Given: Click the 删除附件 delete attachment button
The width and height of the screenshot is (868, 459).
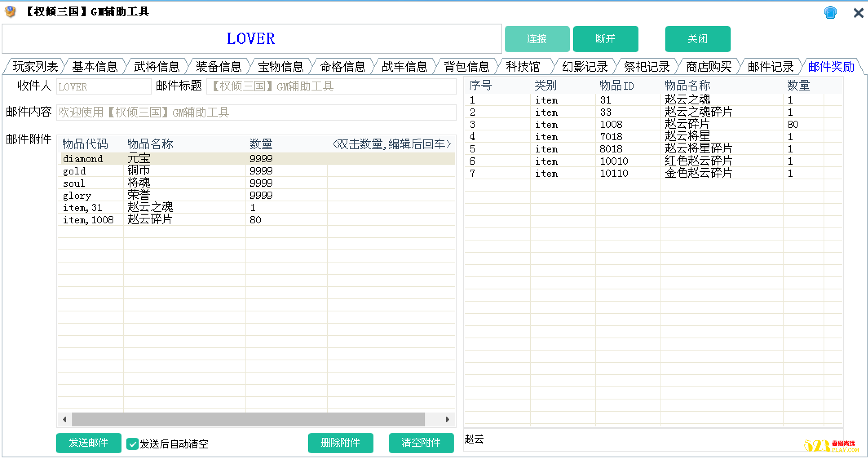Looking at the screenshot, I should point(340,443).
